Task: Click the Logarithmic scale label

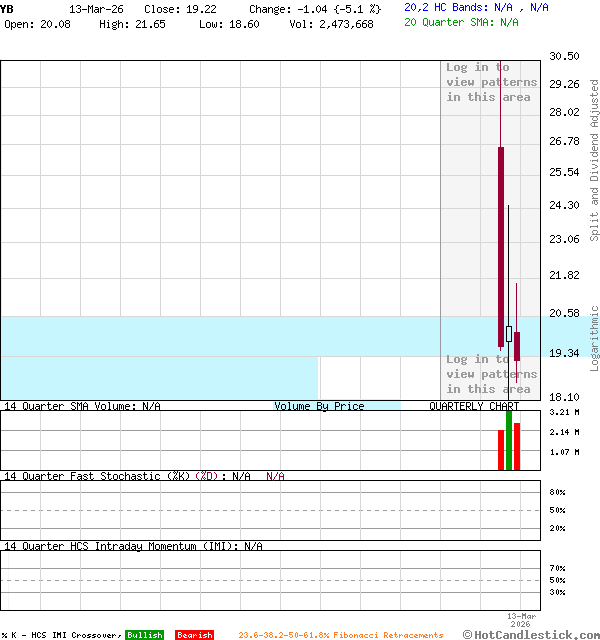Action: click(594, 338)
